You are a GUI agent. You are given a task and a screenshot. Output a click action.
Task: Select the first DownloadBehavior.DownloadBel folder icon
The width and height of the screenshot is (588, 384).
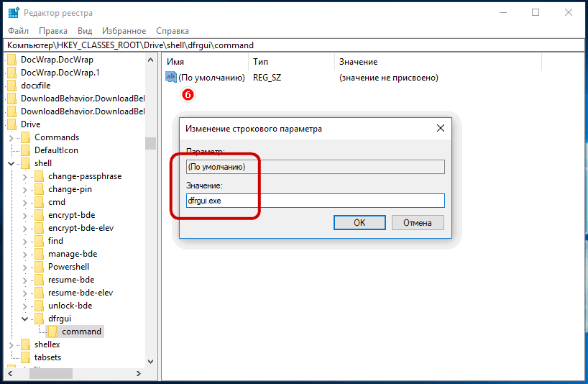click(x=12, y=99)
